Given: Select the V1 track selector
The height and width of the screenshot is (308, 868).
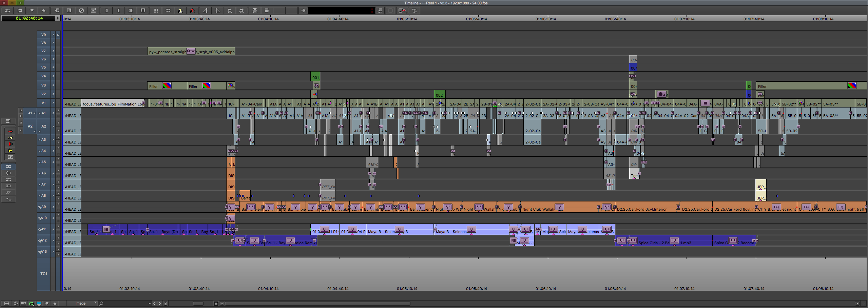Looking at the screenshot, I should point(44,103).
